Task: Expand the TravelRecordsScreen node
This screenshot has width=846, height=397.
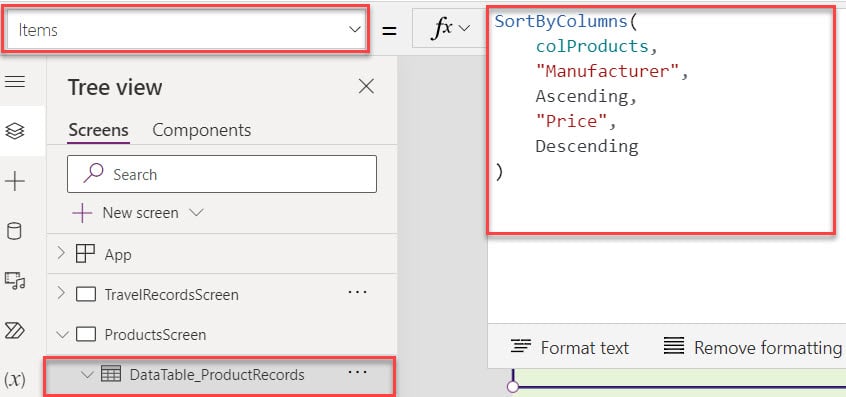Action: [x=61, y=293]
